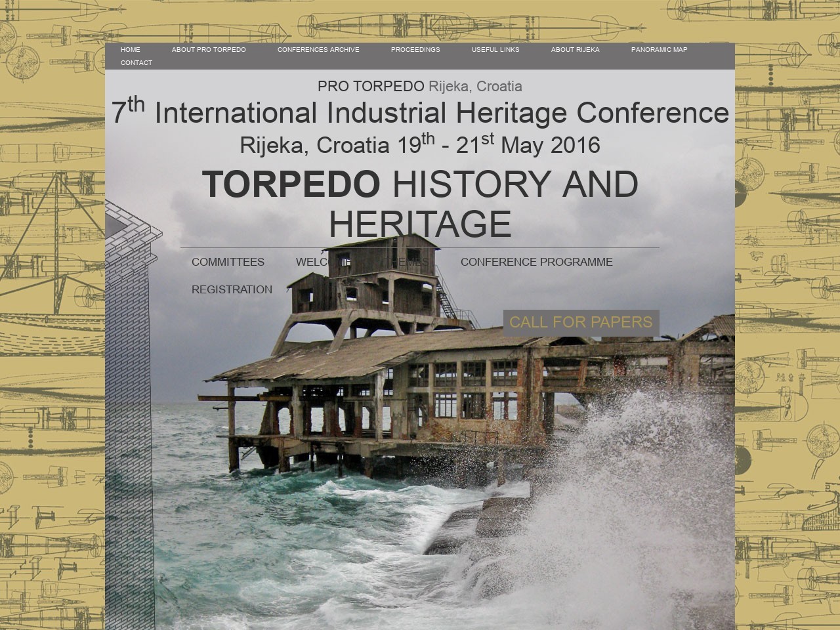View the CONFERENCE PROGRAMME
This screenshot has height=630, width=840.
536,262
